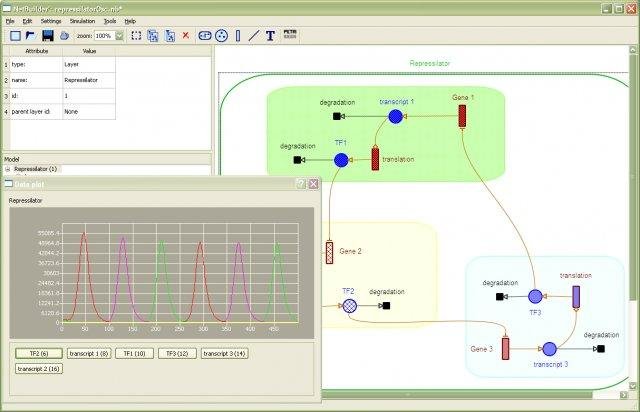Screen dimensions: 640x412
Task: Open the zoom level dropdown
Action: tap(119, 36)
